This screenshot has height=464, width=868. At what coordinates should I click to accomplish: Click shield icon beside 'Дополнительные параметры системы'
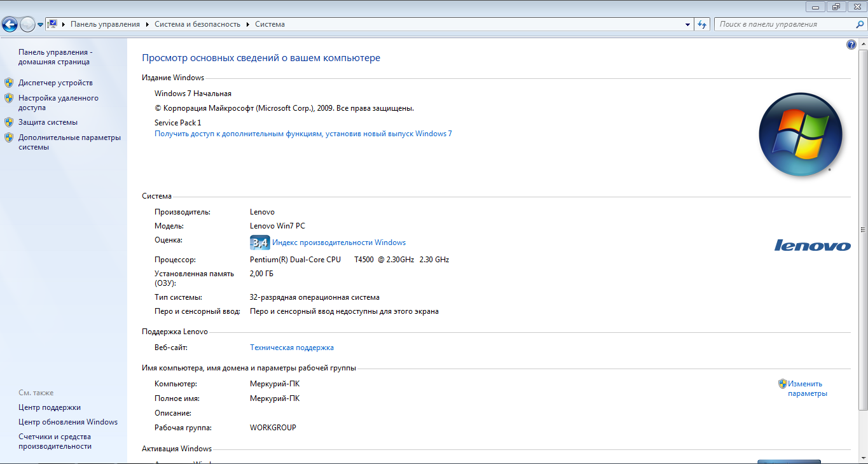[9, 137]
